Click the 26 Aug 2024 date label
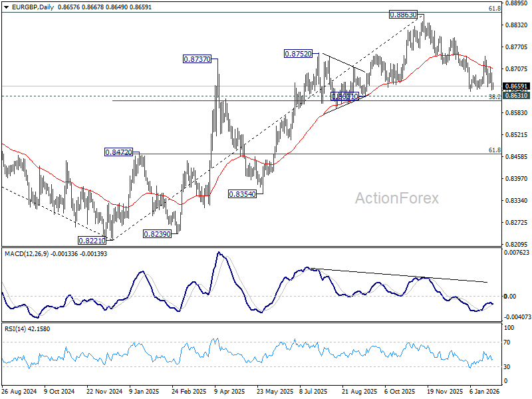 tap(19, 391)
